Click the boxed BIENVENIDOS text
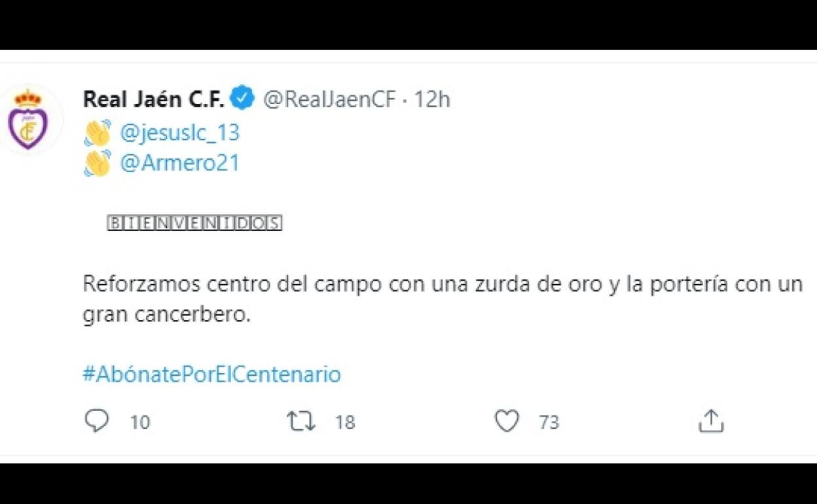The image size is (817, 504). (194, 223)
